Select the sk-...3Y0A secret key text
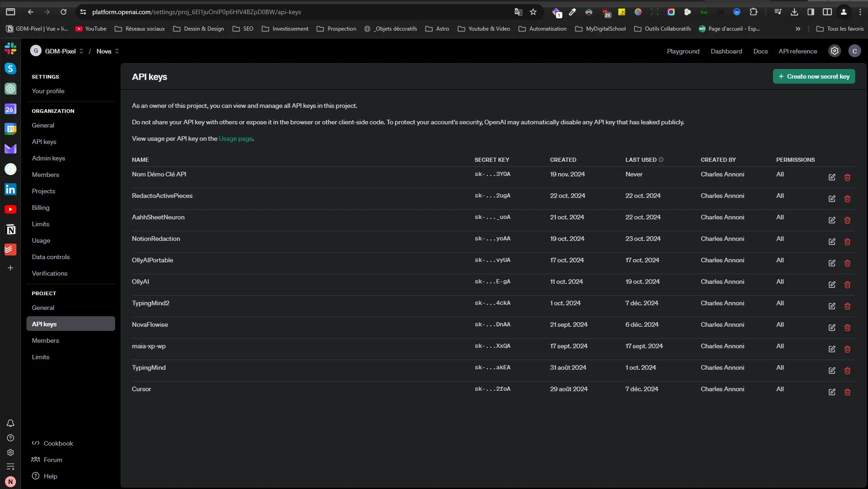 [492, 174]
